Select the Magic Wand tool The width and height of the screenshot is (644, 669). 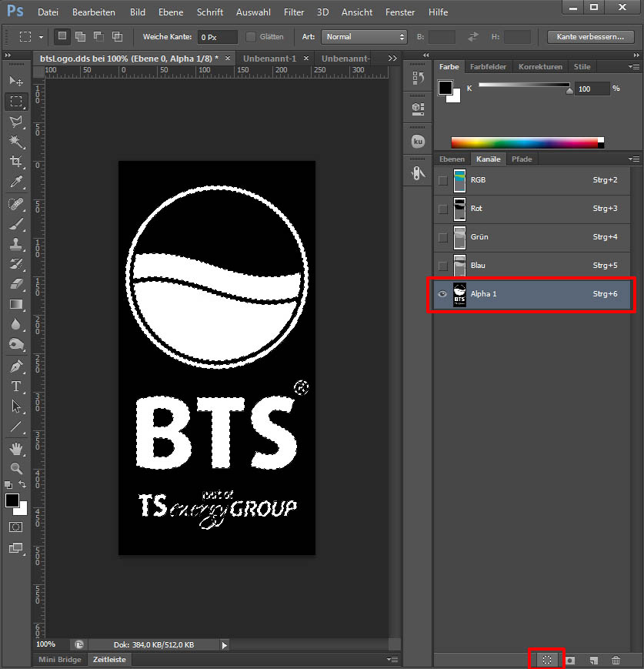(15, 142)
